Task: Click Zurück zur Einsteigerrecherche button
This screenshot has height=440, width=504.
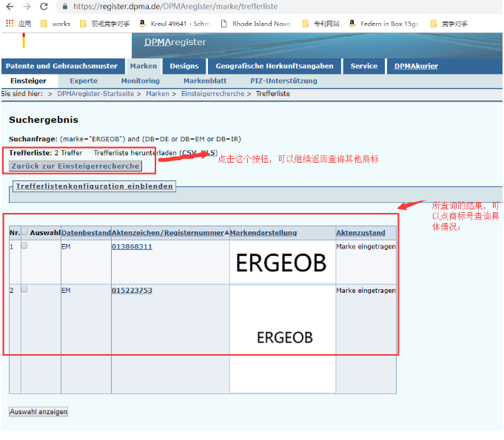Action: tap(75, 166)
